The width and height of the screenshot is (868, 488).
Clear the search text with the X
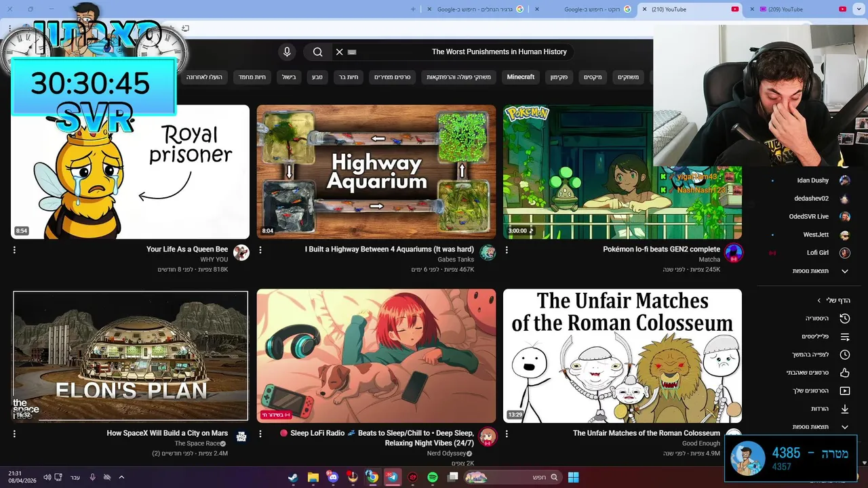point(340,52)
